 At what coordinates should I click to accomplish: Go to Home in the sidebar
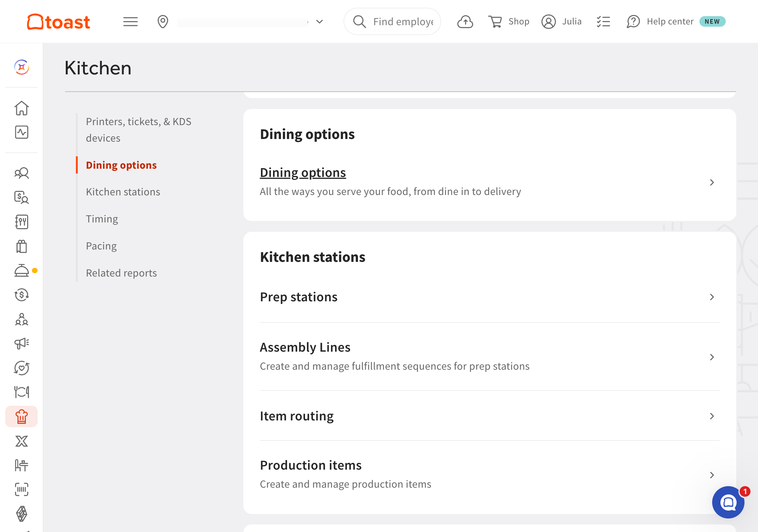pos(22,108)
